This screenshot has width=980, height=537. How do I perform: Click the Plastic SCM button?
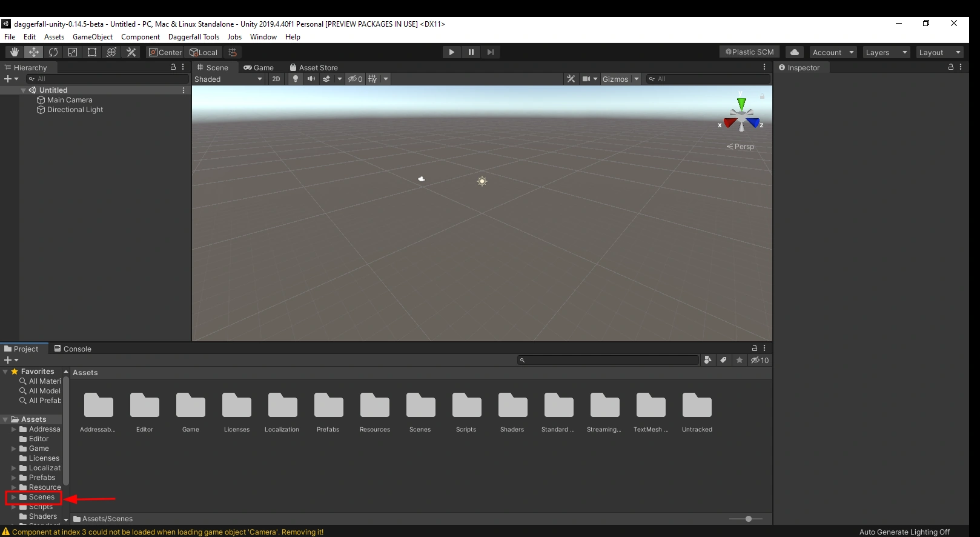[x=750, y=52]
